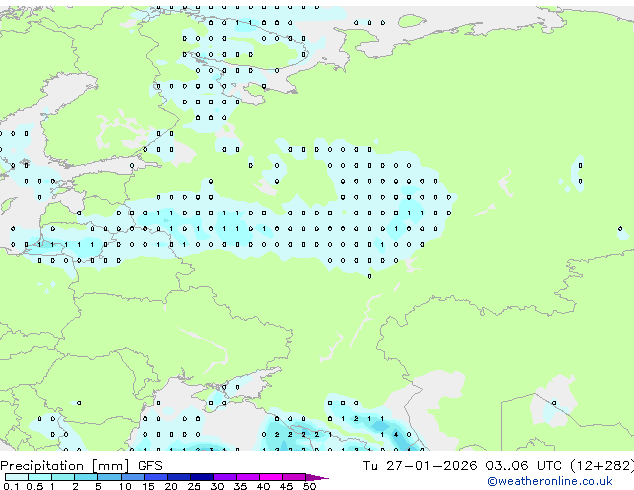Screen dimensions: 634x490
Task: Pick the legend swatch between 45 and 50
Action: click(294, 477)
